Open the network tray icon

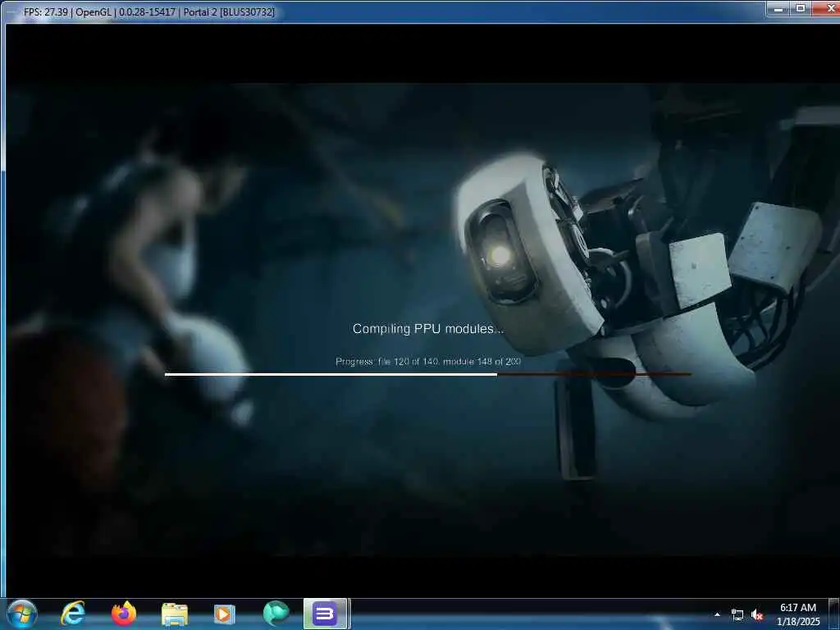(737, 615)
